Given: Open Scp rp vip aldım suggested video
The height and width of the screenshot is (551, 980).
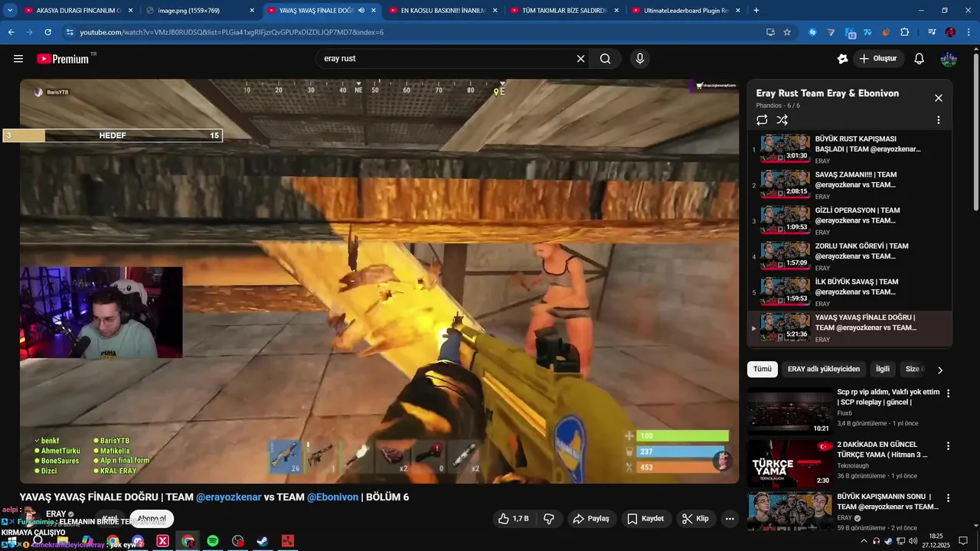Looking at the screenshot, I should click(x=843, y=411).
